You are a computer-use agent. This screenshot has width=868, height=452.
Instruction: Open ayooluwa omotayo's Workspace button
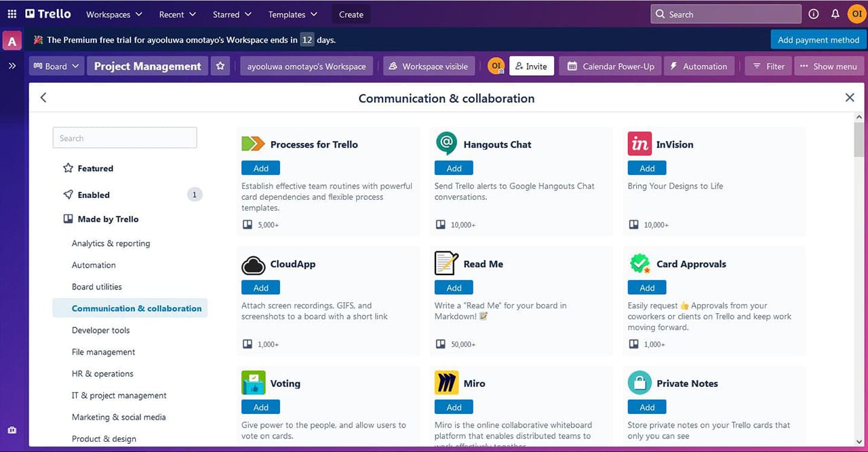[x=307, y=66]
